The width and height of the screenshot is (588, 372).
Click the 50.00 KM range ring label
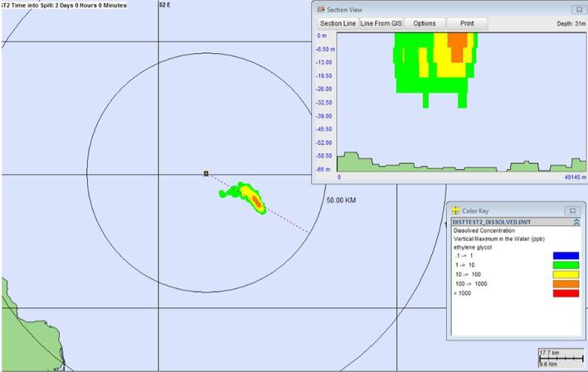click(x=341, y=200)
